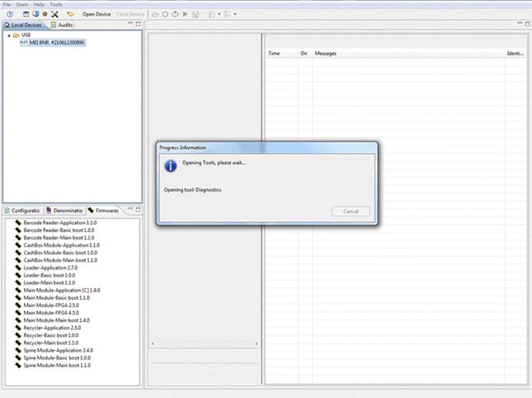Select Barcode Reader-Application 1.1.0 firmware
Screen dimensions: 532x398
(x=56, y=223)
